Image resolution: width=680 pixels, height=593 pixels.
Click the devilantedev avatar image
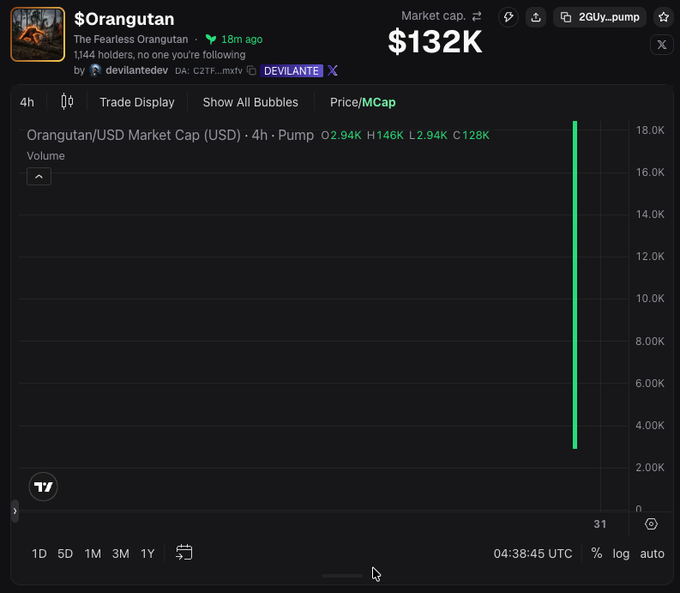pos(95,70)
